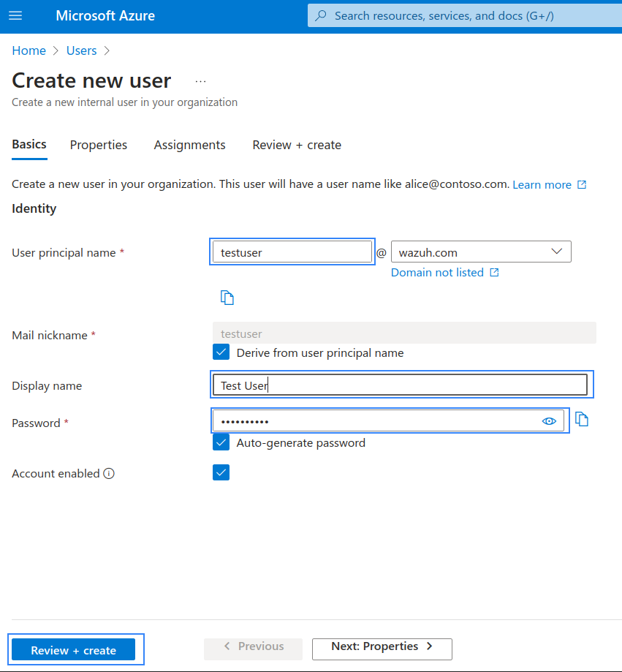Click the search magnifier icon
Image resolution: width=622 pixels, height=672 pixels.
tap(320, 15)
